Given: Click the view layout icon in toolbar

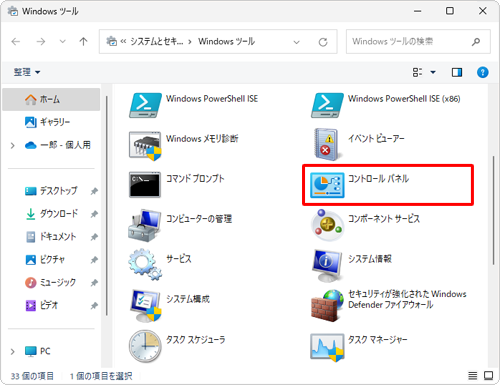Looking at the screenshot, I should click(417, 72).
